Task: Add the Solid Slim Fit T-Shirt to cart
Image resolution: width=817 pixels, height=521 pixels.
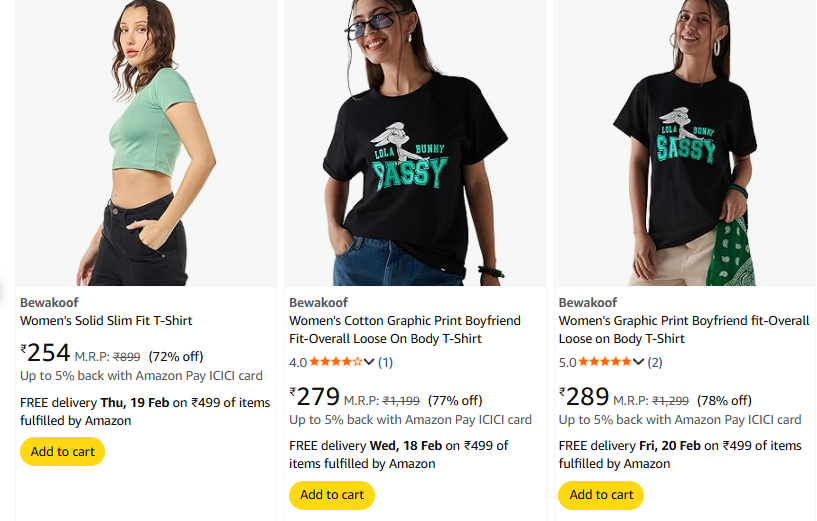Action: click(x=62, y=451)
